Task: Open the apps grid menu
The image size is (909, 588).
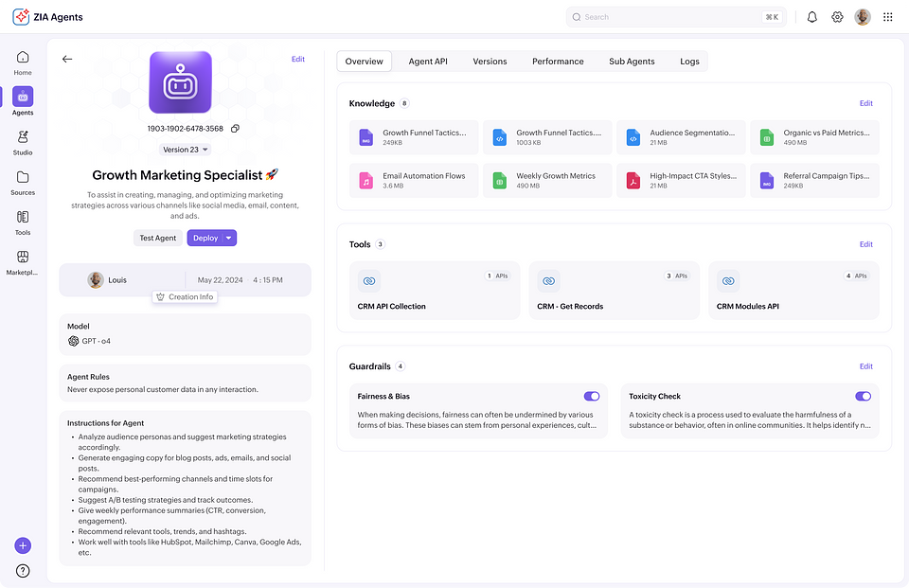Action: 887,17
